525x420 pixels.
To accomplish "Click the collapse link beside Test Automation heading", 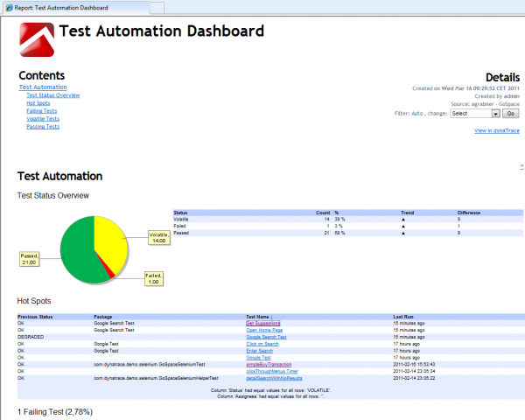I will (521, 165).
